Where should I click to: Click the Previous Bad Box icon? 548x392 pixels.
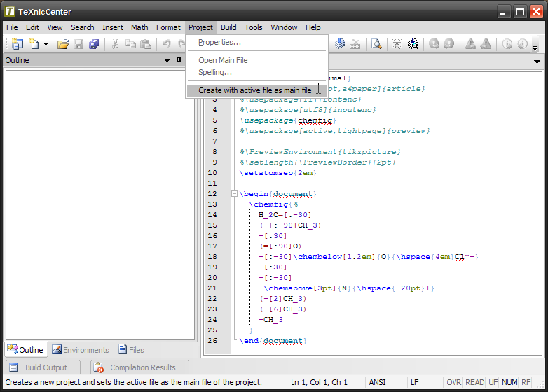[x=523, y=44]
